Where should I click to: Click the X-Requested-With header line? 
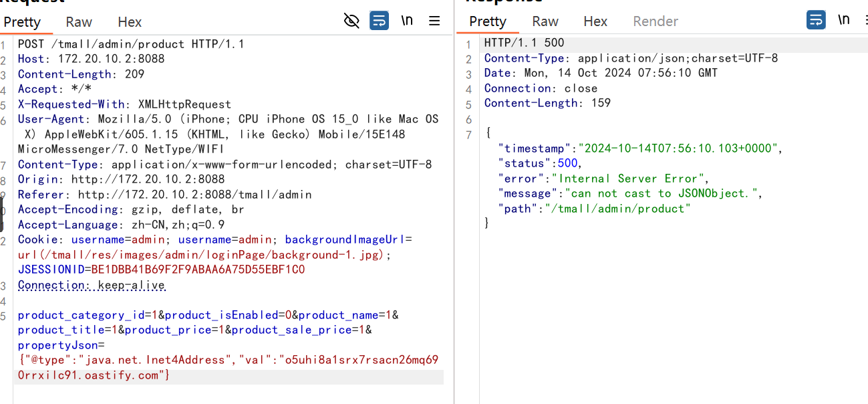(124, 104)
